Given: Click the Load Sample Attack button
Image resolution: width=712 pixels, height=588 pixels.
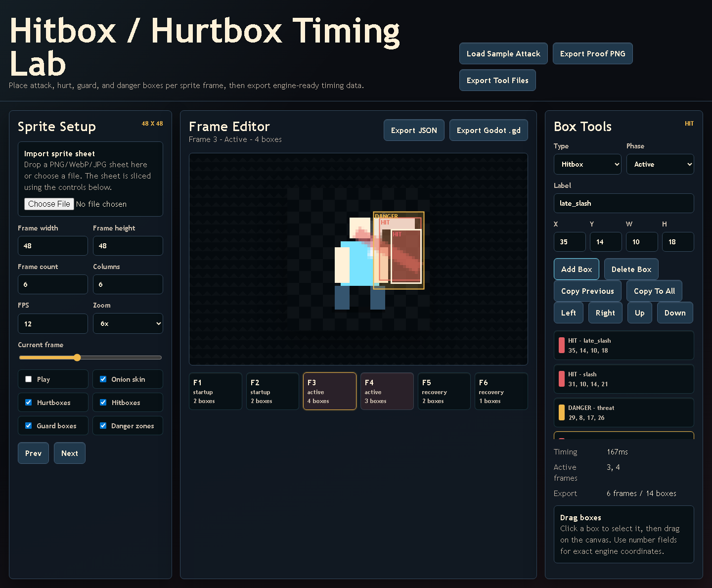Looking at the screenshot, I should coord(503,53).
